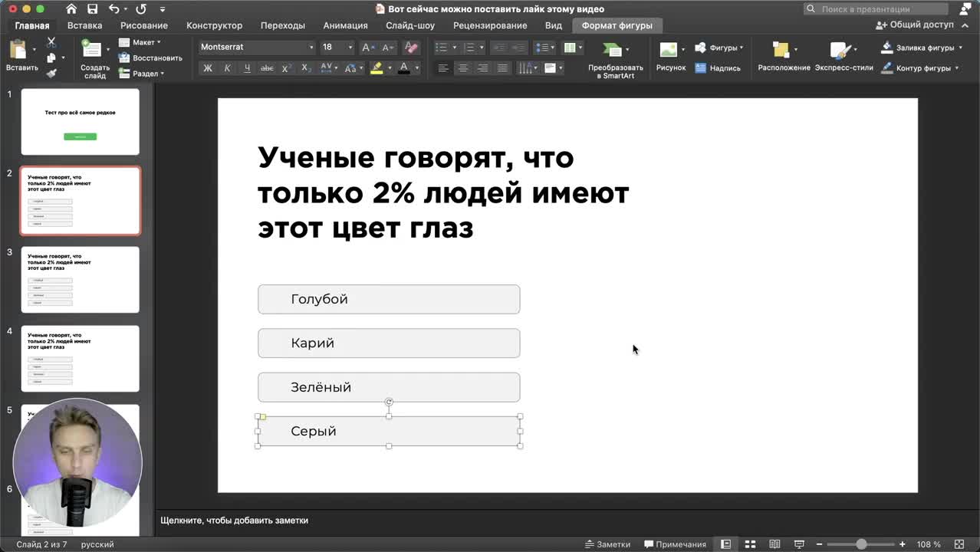Screen dimensions: 980x552
Task: Switch to reading view
Action: (x=774, y=544)
